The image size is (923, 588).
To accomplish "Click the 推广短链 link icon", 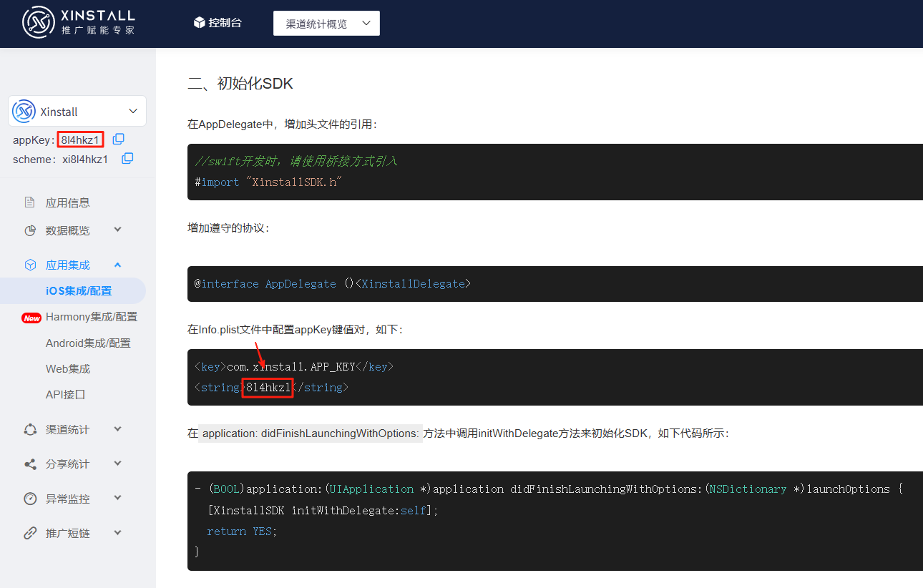I will click(x=30, y=533).
